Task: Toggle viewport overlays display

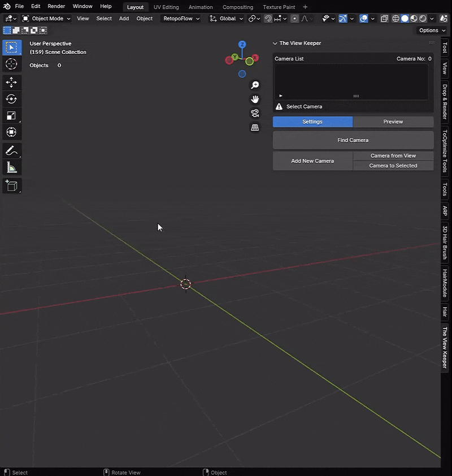Action: pyautogui.click(x=363, y=19)
